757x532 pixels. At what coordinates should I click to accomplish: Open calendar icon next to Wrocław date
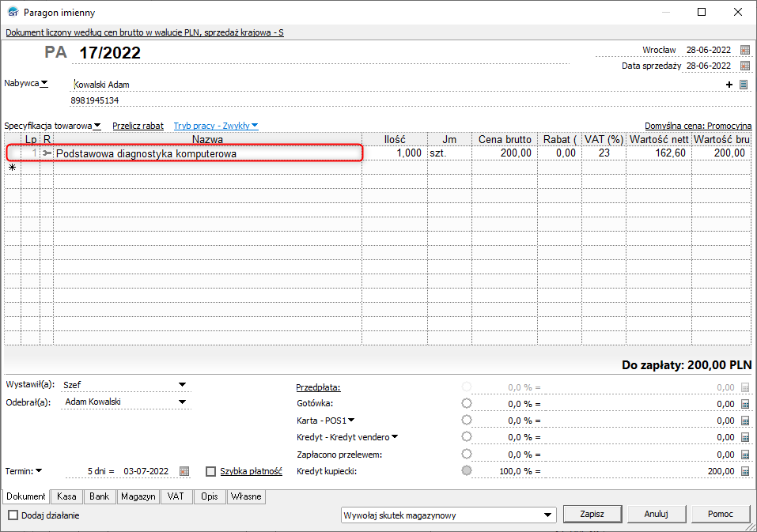point(745,50)
